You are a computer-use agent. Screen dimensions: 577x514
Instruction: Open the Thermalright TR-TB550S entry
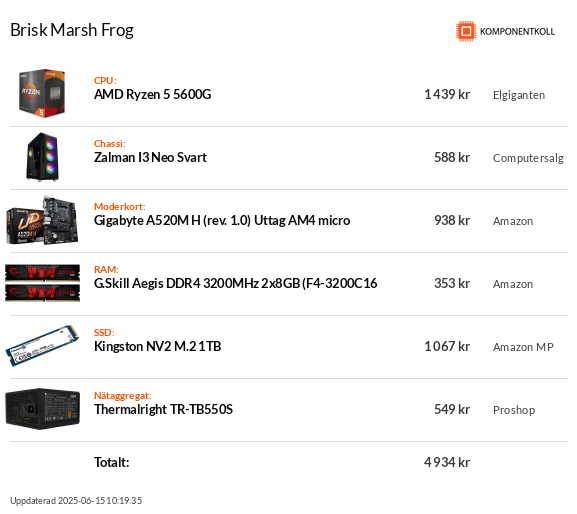[163, 409]
